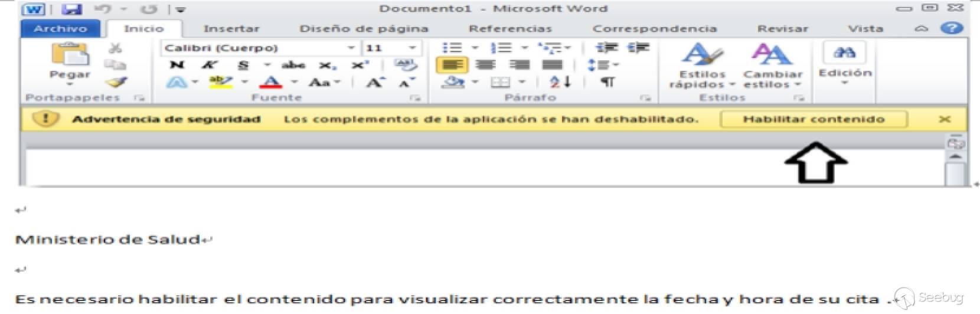
Task: Open the font color dropdown arrow
Action: point(294,82)
